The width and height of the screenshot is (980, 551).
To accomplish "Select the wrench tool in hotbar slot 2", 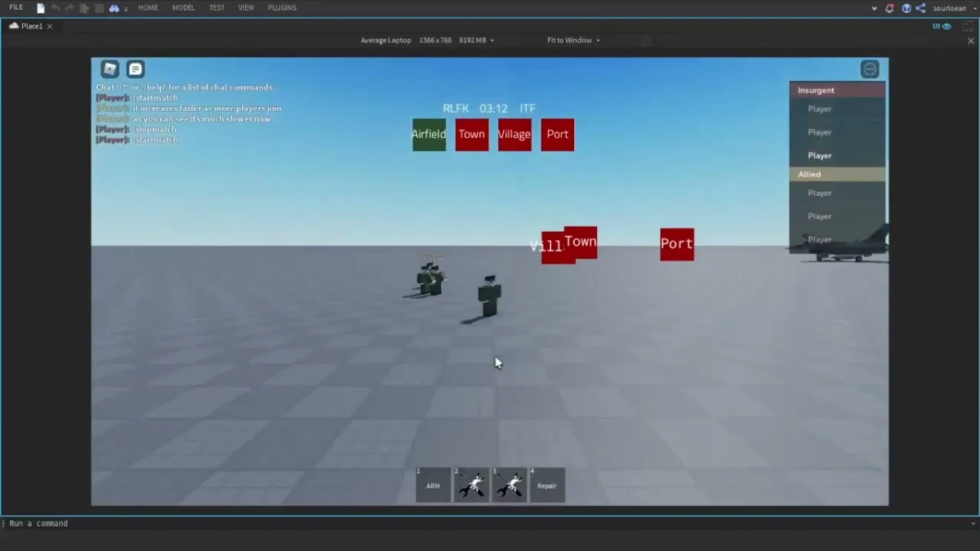I will [471, 485].
